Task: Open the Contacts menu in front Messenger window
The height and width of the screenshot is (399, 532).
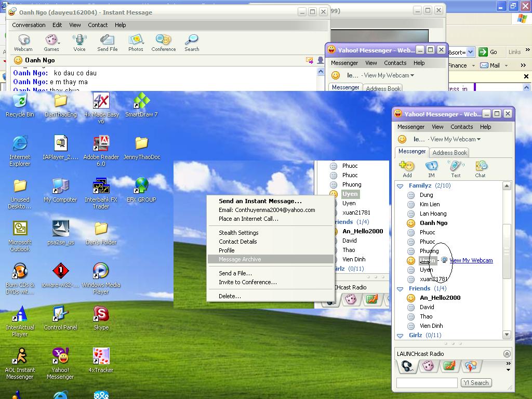Action: (x=461, y=127)
